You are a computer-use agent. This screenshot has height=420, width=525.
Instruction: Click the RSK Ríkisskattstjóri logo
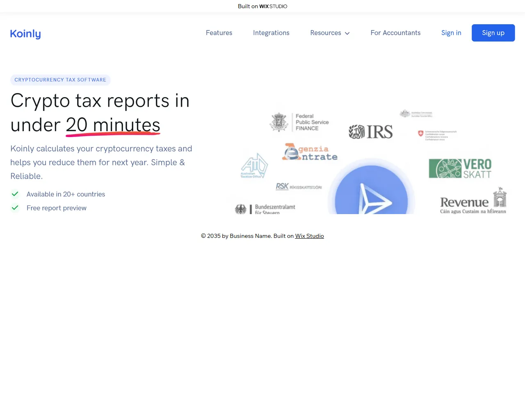299,187
